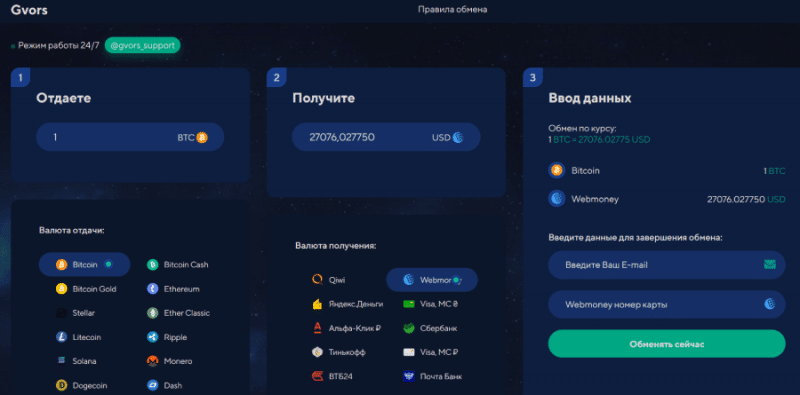This screenshot has height=395, width=800.
Task: Click the Litecoin coin icon
Action: [x=61, y=337]
